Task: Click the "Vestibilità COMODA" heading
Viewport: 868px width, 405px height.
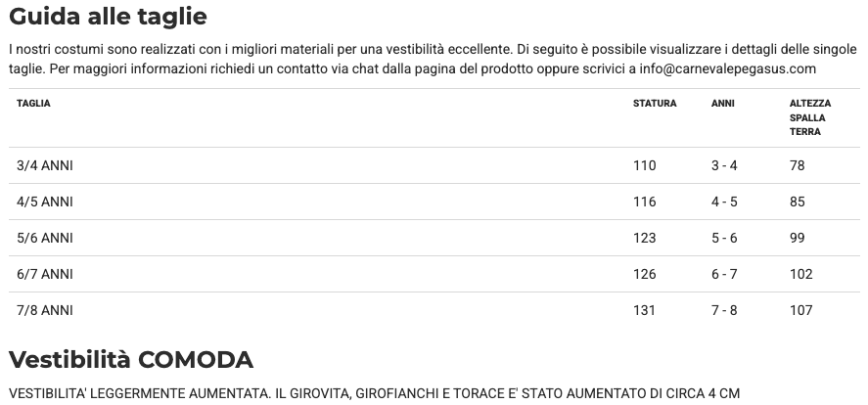Action: pos(131,359)
